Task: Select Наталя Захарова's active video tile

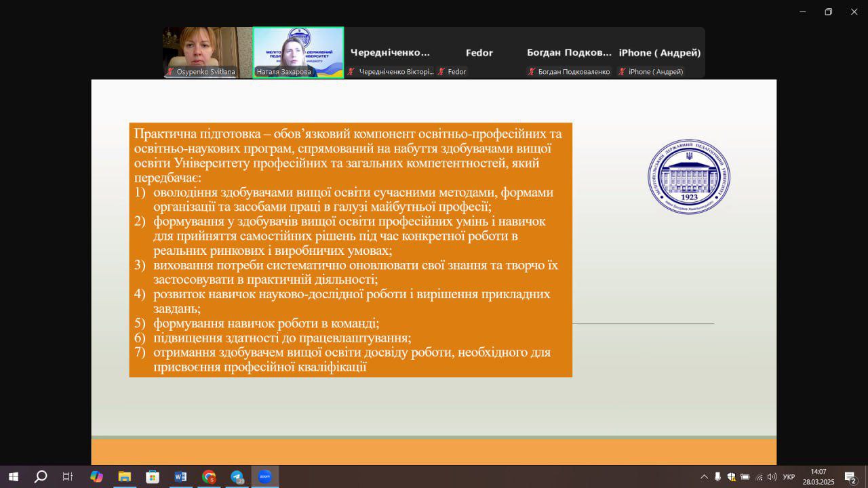Action: [298, 52]
